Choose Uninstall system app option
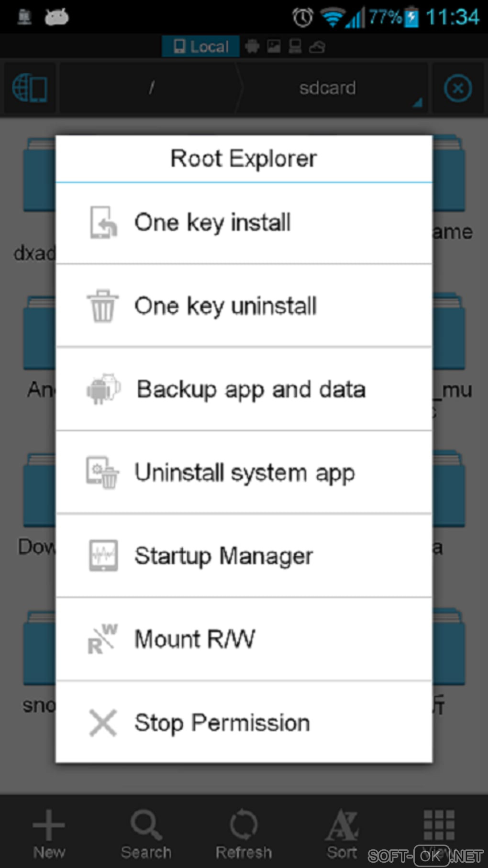 pyautogui.click(x=244, y=472)
